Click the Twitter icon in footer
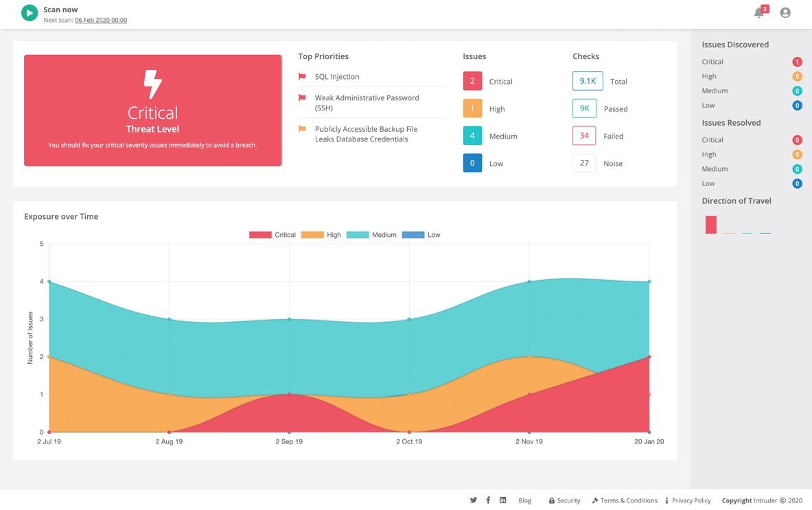The height and width of the screenshot is (510, 812). (473, 500)
